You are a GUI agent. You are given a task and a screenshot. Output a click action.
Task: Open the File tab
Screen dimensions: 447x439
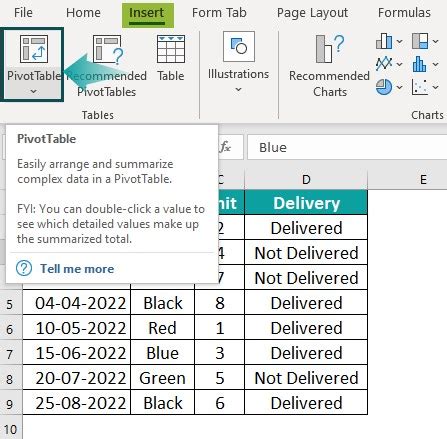pos(23,13)
